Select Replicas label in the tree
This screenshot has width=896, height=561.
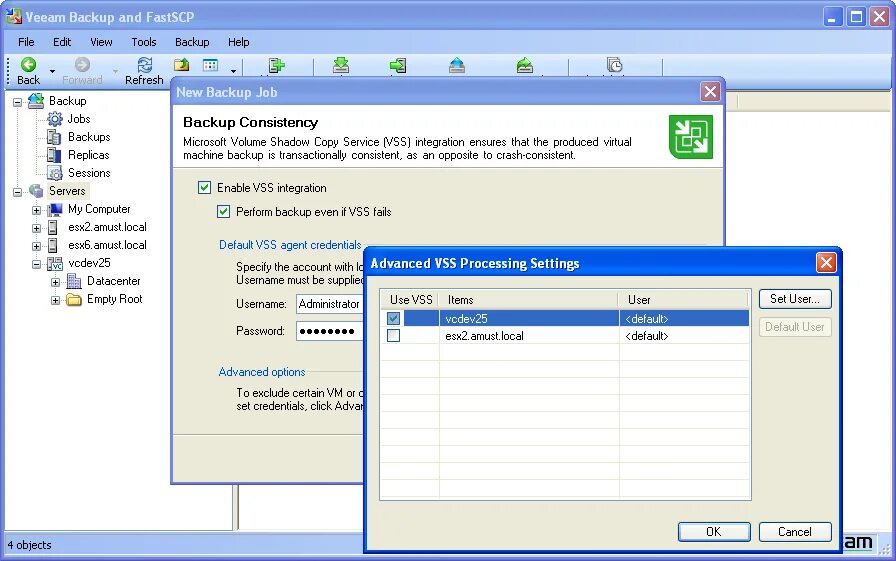pyautogui.click(x=89, y=155)
